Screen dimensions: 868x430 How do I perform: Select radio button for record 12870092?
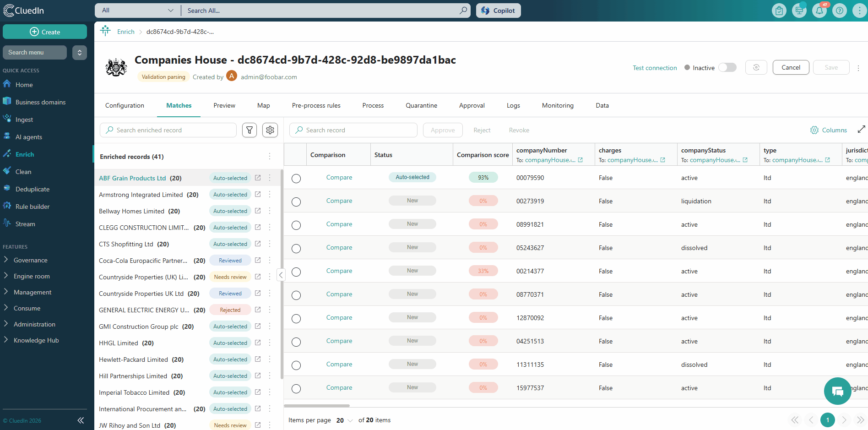coord(296,318)
